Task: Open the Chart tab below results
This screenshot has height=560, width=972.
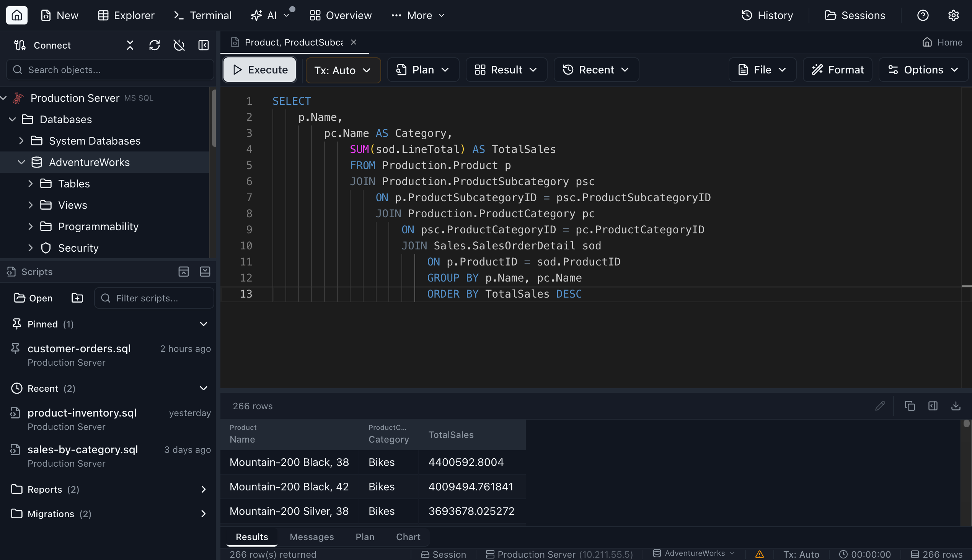Action: (x=408, y=537)
